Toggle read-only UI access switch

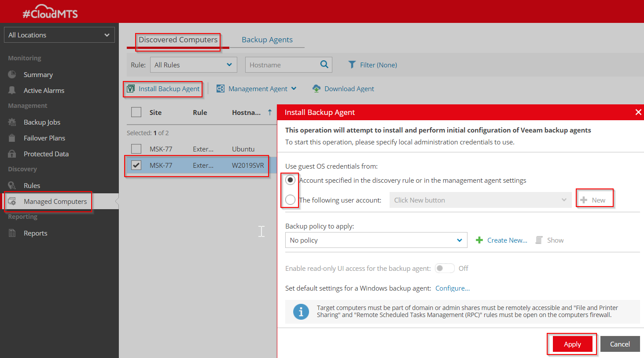pos(444,268)
